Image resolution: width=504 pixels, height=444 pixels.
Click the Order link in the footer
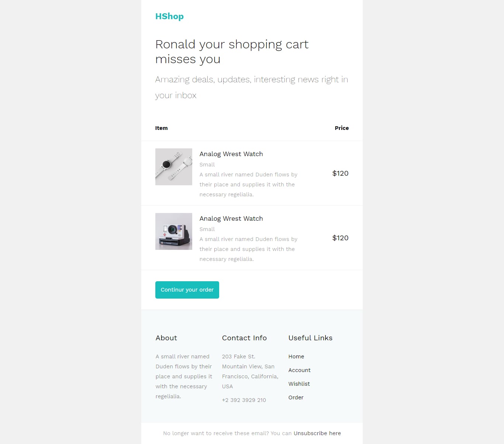pyautogui.click(x=296, y=397)
